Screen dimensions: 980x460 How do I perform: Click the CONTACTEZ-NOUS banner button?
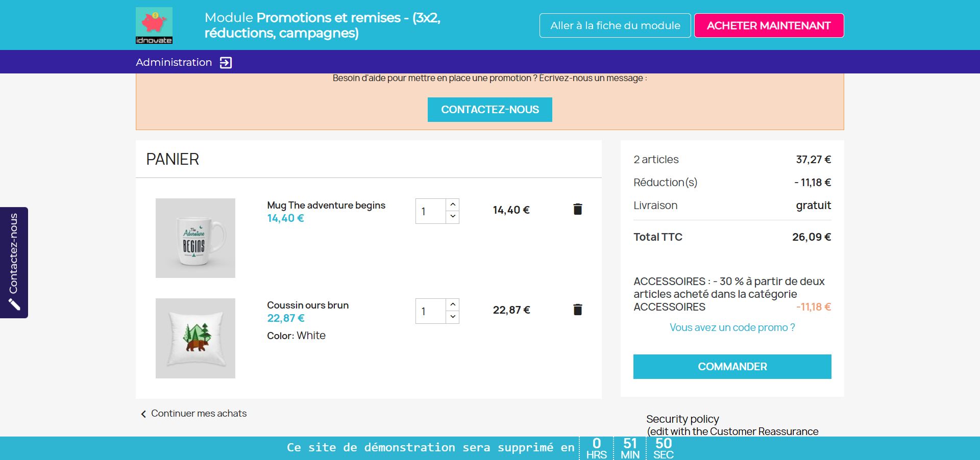(x=489, y=110)
